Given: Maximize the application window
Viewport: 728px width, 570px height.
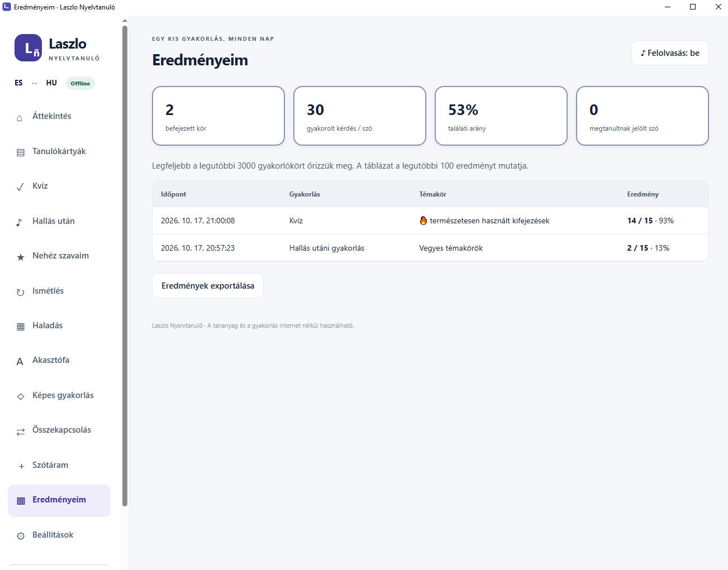Looking at the screenshot, I should [693, 7].
